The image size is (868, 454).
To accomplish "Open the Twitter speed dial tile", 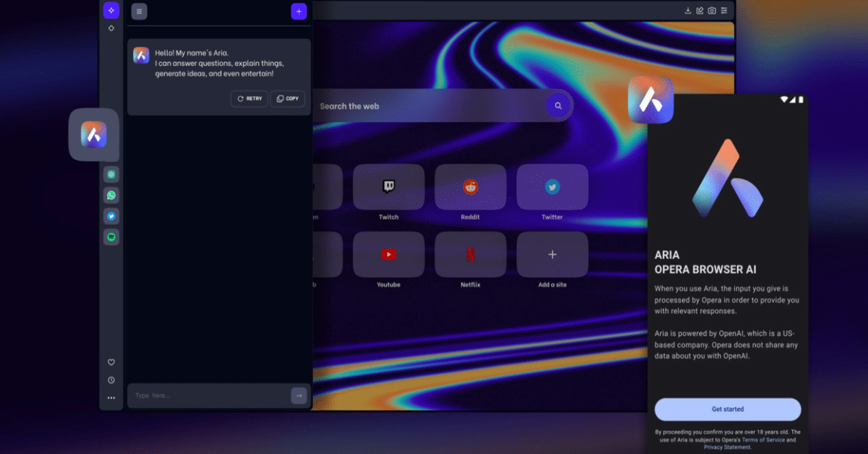I will click(553, 187).
